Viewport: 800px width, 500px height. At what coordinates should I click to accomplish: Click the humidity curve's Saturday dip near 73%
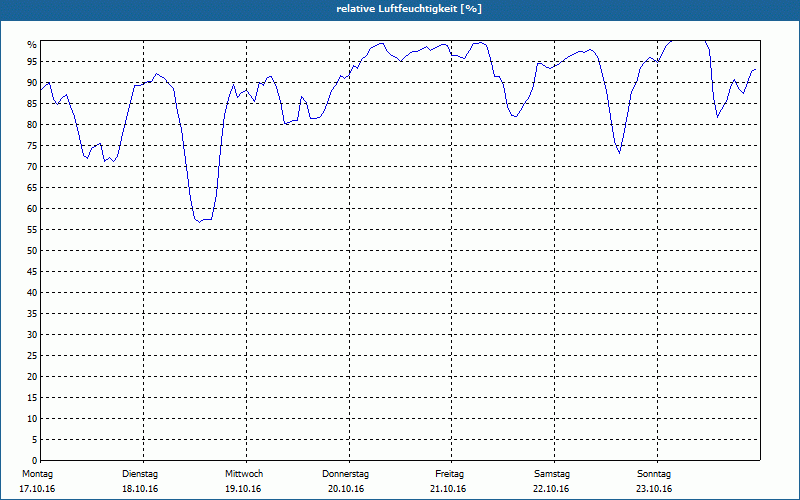619,153
